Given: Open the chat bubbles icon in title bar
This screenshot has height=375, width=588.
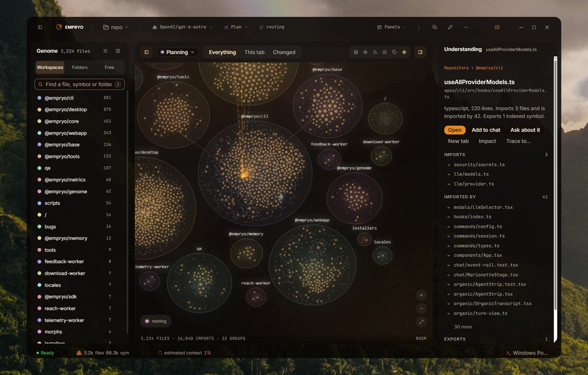Looking at the screenshot, I should pos(434,27).
